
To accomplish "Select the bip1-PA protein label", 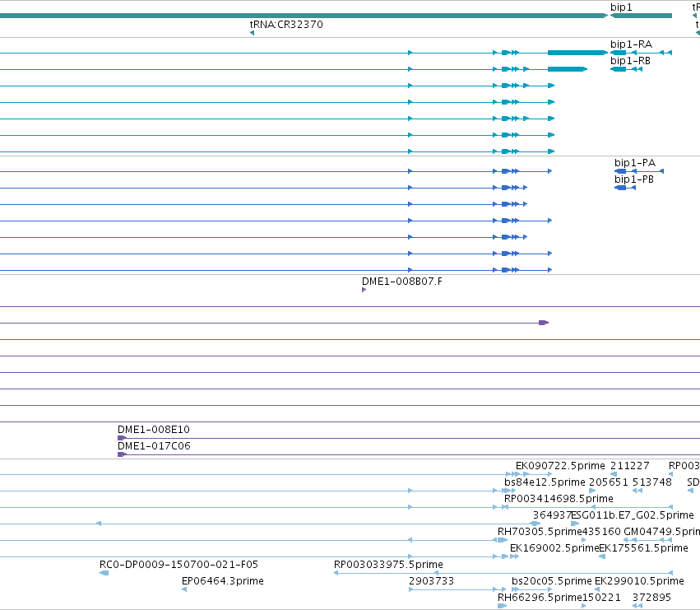I will [635, 163].
